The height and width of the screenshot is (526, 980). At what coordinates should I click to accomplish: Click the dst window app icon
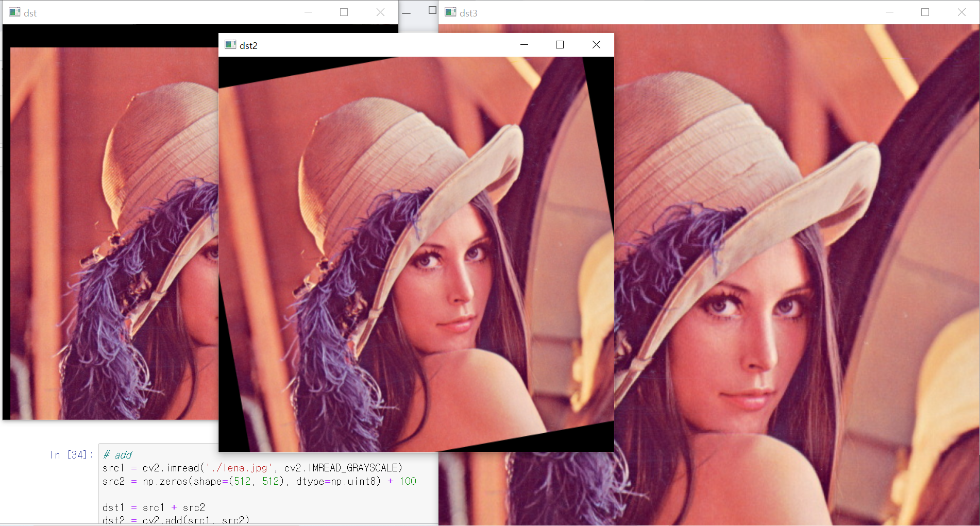(14, 12)
